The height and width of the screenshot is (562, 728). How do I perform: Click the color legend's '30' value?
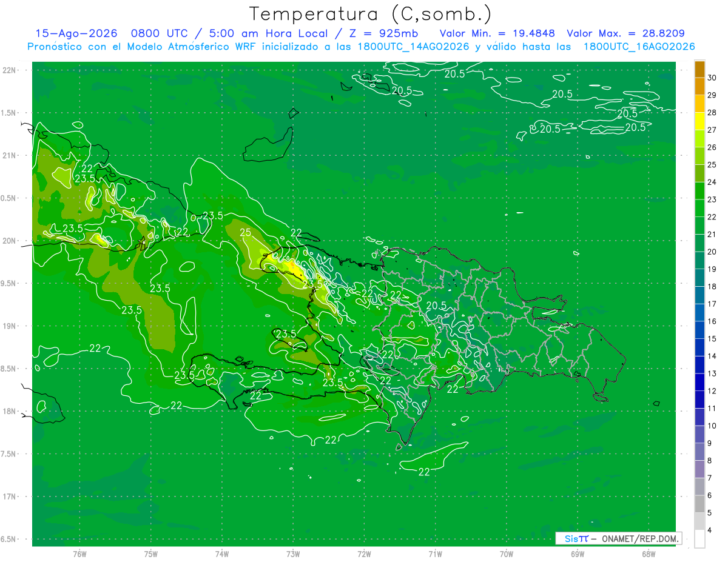[x=712, y=78]
